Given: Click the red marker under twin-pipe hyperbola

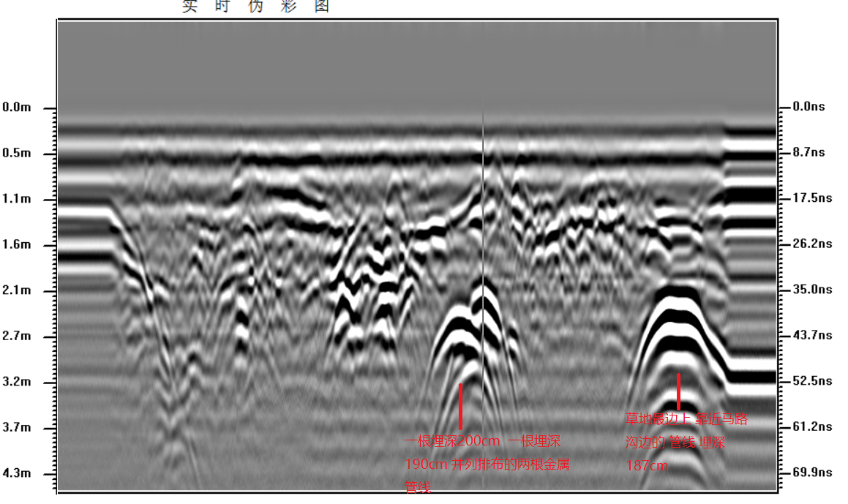Looking at the screenshot, I should click(x=460, y=406).
